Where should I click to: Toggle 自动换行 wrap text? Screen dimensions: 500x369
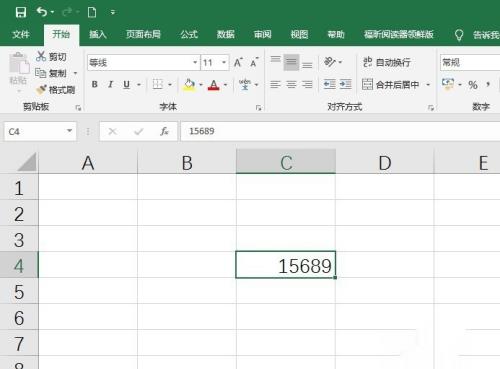point(387,62)
